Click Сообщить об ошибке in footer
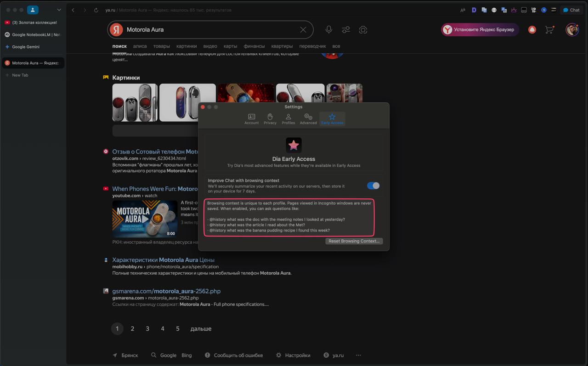588x366 pixels. (x=234, y=355)
